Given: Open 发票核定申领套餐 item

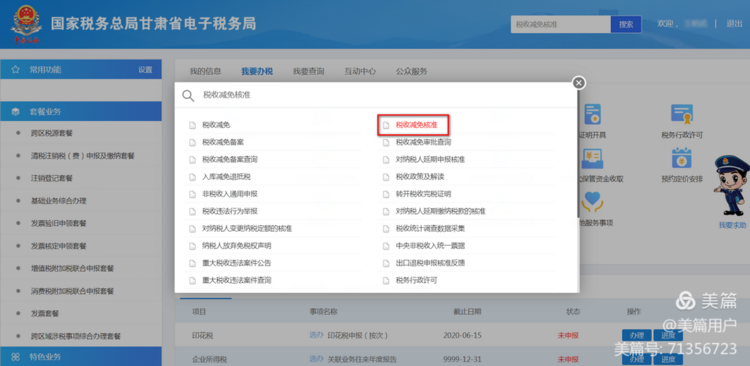Looking at the screenshot, I should (x=58, y=246).
